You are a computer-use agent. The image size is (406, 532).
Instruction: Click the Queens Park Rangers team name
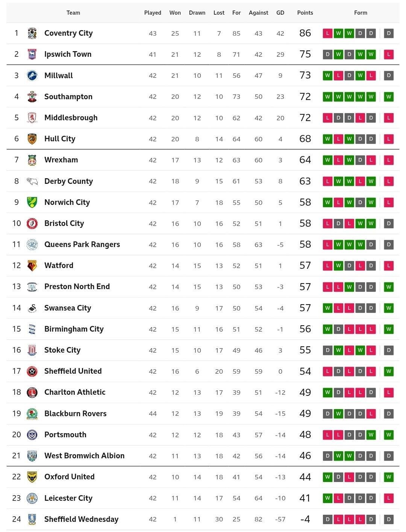pyautogui.click(x=82, y=244)
